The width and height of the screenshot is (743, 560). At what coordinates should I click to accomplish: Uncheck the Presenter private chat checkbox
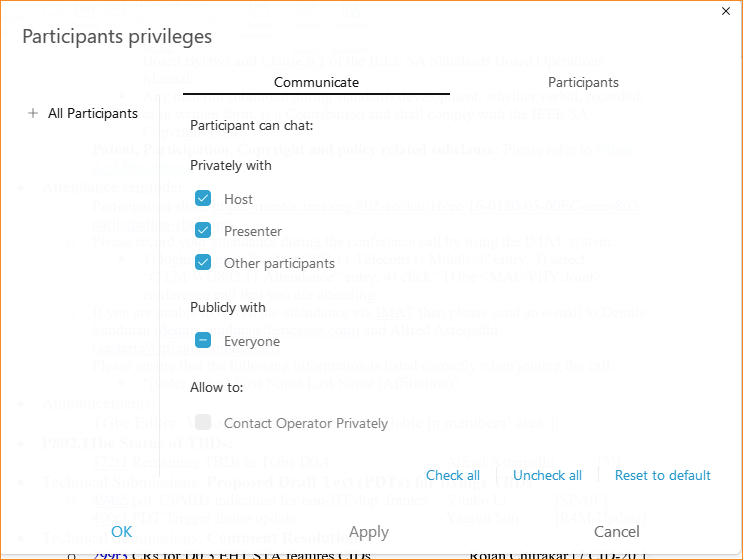click(x=203, y=230)
